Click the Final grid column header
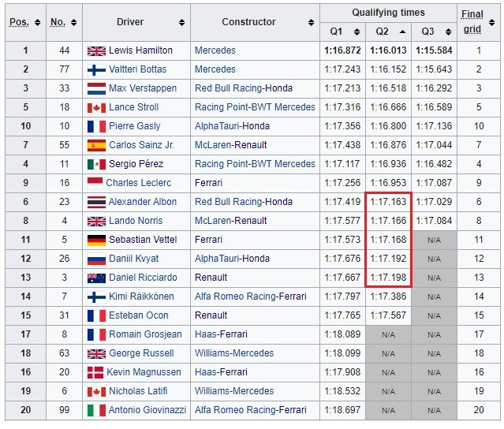 tap(472, 22)
